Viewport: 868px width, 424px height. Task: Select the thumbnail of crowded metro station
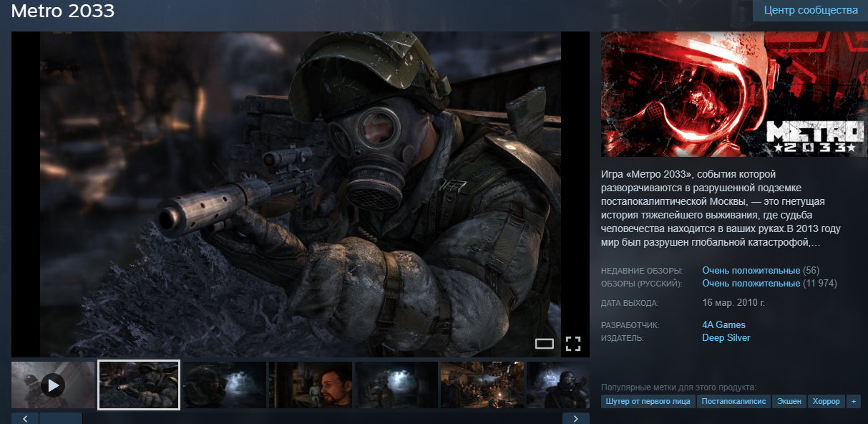[x=482, y=385]
